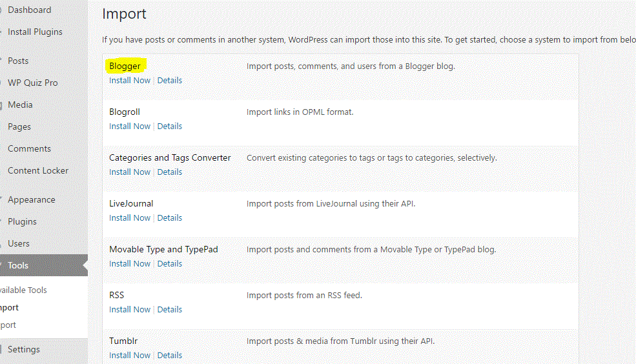Click the highlighted Blogger title
This screenshot has width=636, height=364.
125,66
